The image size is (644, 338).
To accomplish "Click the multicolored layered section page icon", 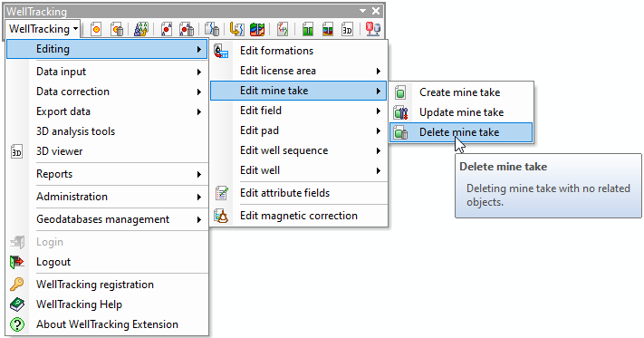I will (327, 29).
